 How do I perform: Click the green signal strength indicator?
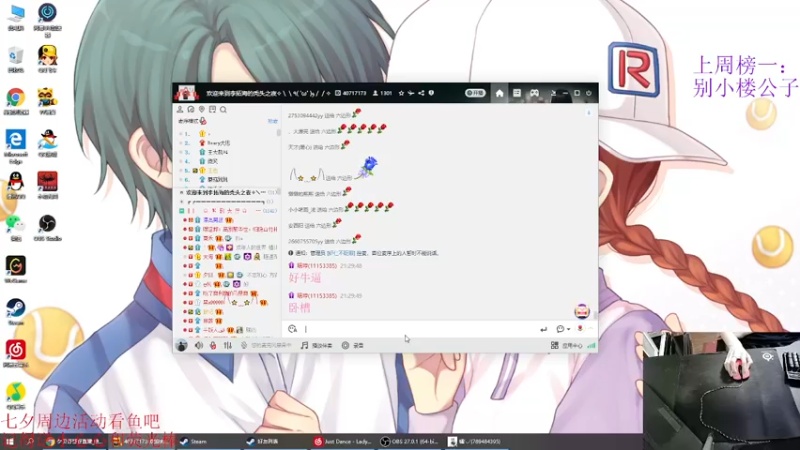(x=591, y=345)
